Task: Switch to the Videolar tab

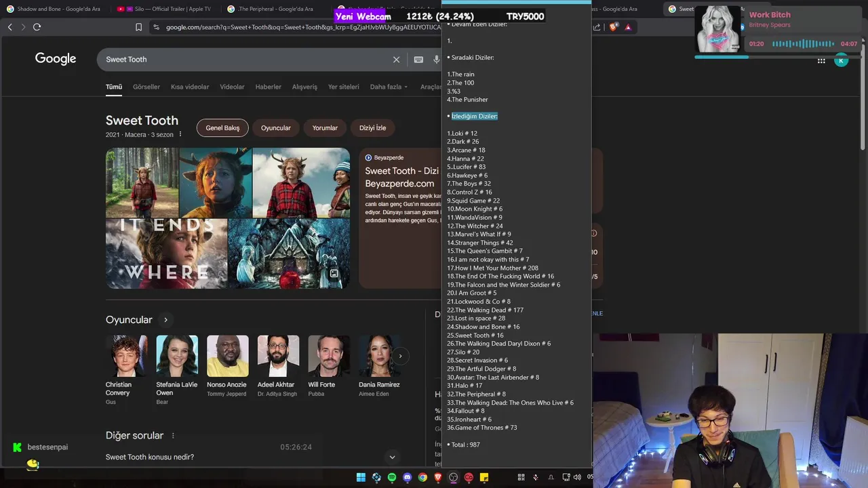Action: 232,87
